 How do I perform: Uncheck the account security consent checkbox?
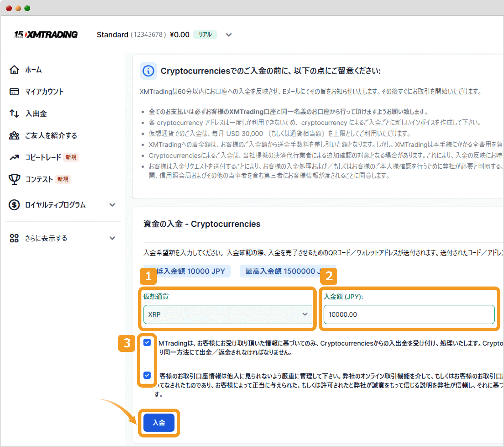click(x=147, y=375)
